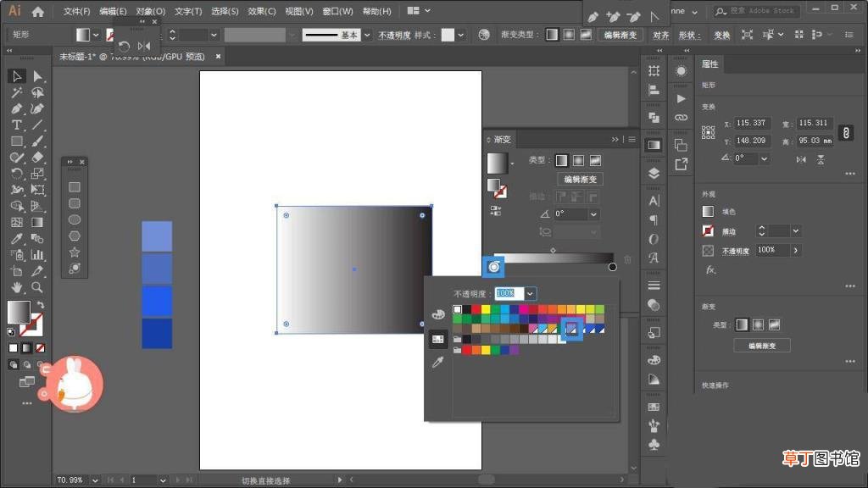868x488 pixels.
Task: Click 编辑渐变 button in Gradient panel
Action: (x=580, y=180)
